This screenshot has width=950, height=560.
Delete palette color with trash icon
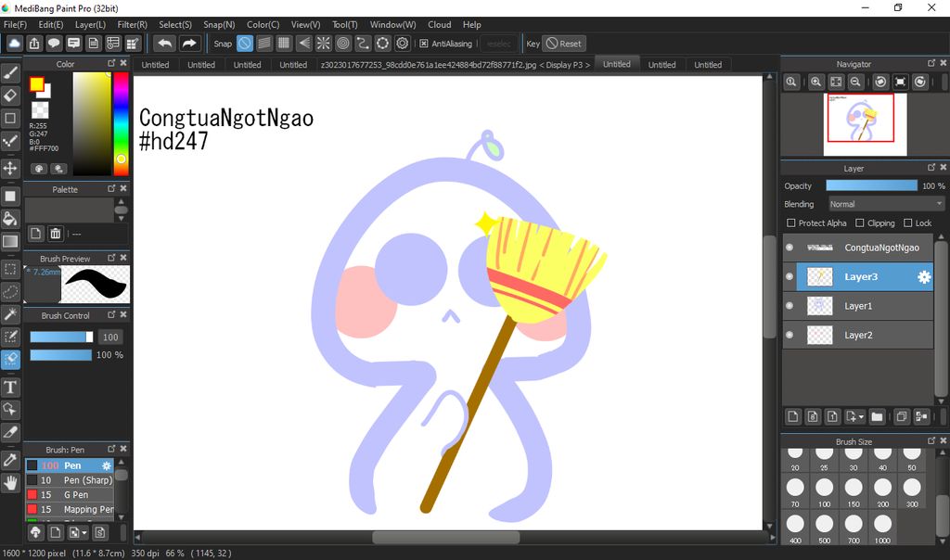56,234
